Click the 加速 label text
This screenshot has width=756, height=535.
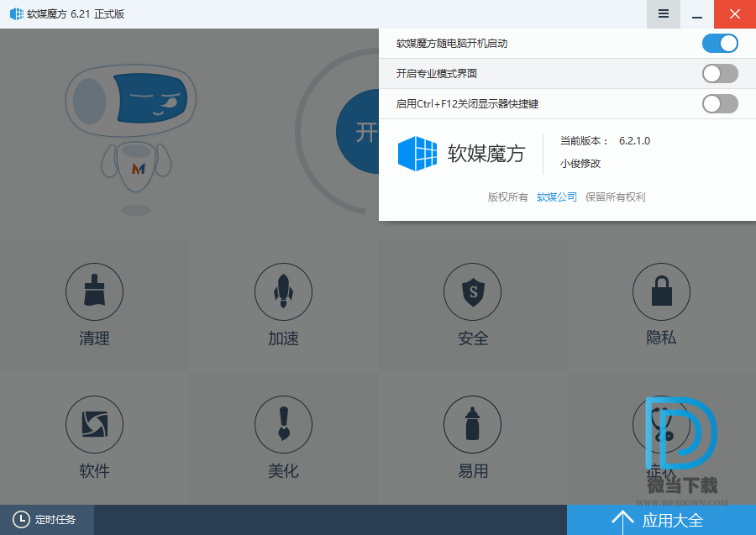coord(284,338)
